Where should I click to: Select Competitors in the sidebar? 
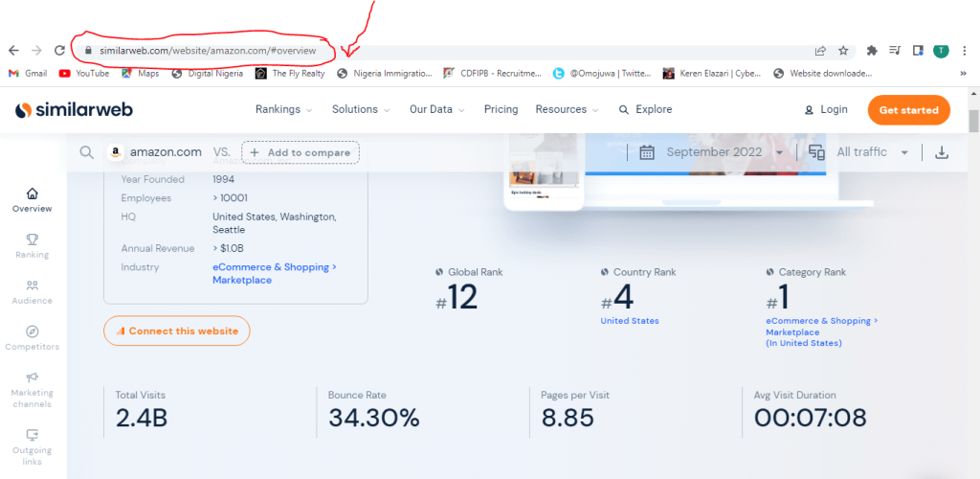(x=33, y=338)
